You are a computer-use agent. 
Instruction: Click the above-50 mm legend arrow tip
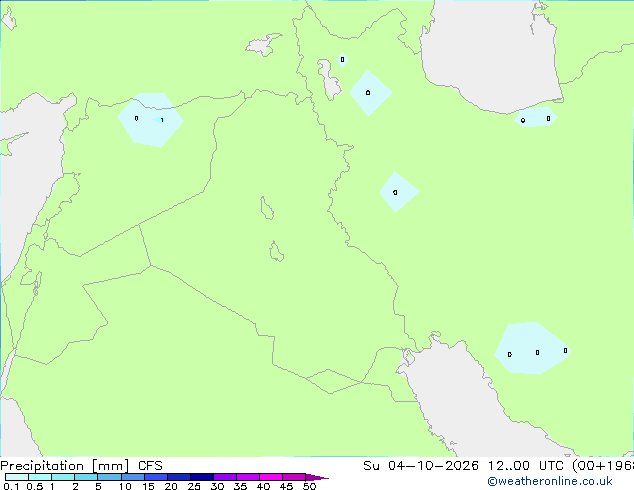(317, 477)
